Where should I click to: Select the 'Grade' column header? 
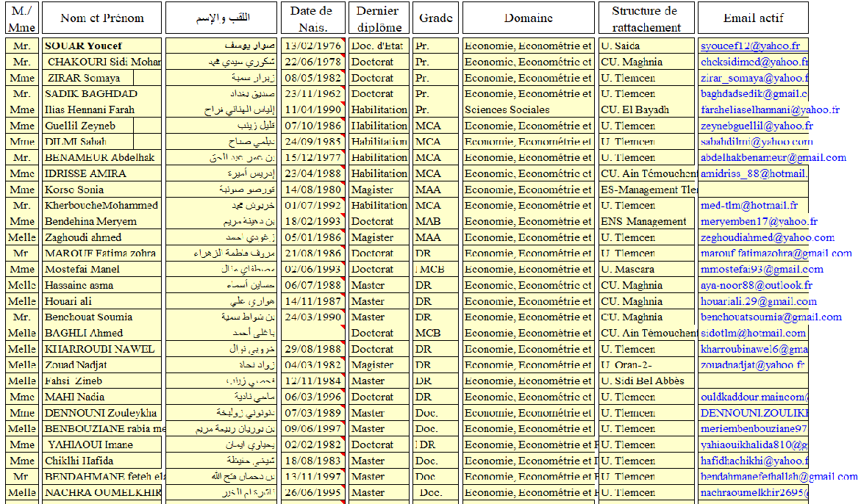(x=435, y=18)
